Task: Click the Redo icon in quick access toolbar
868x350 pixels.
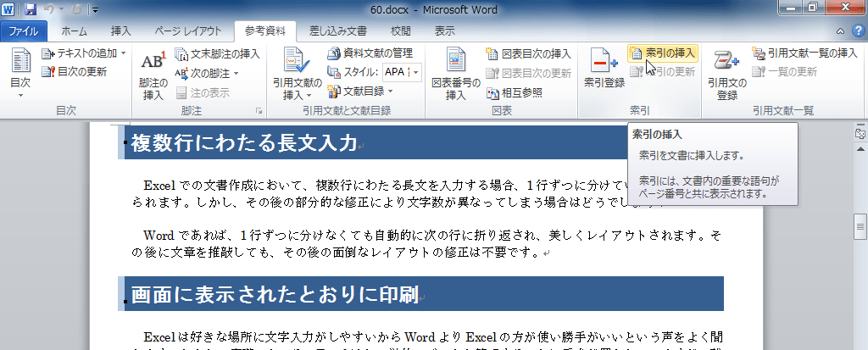Action: (x=77, y=8)
